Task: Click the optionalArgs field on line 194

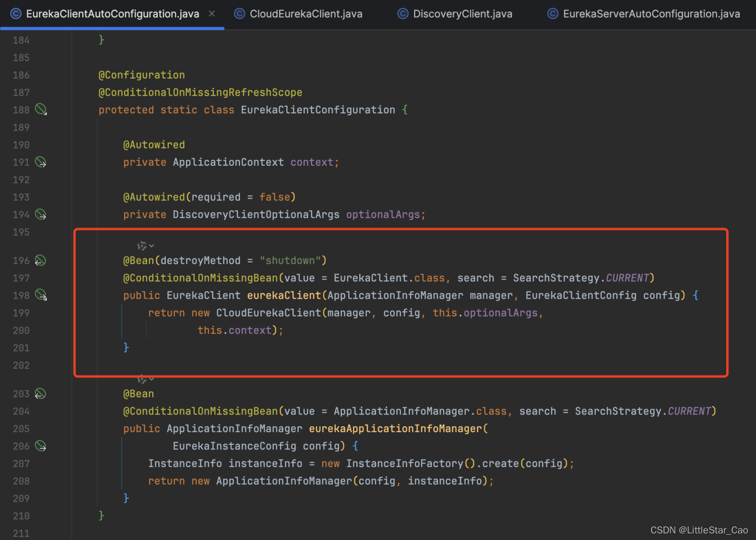Action: pyautogui.click(x=383, y=215)
